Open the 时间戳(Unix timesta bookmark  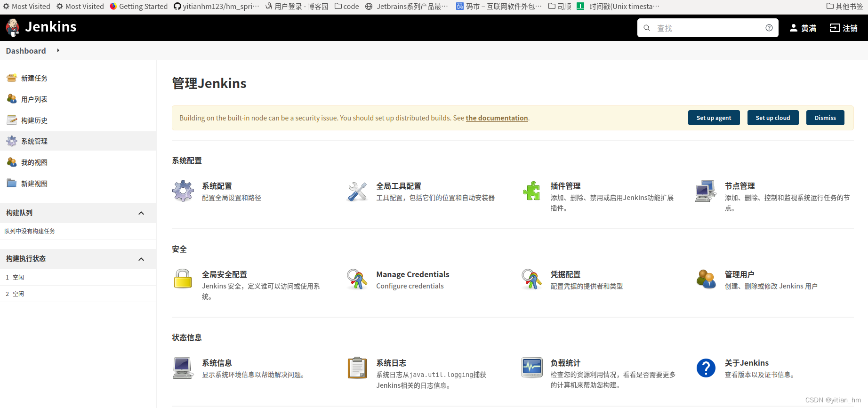618,6
